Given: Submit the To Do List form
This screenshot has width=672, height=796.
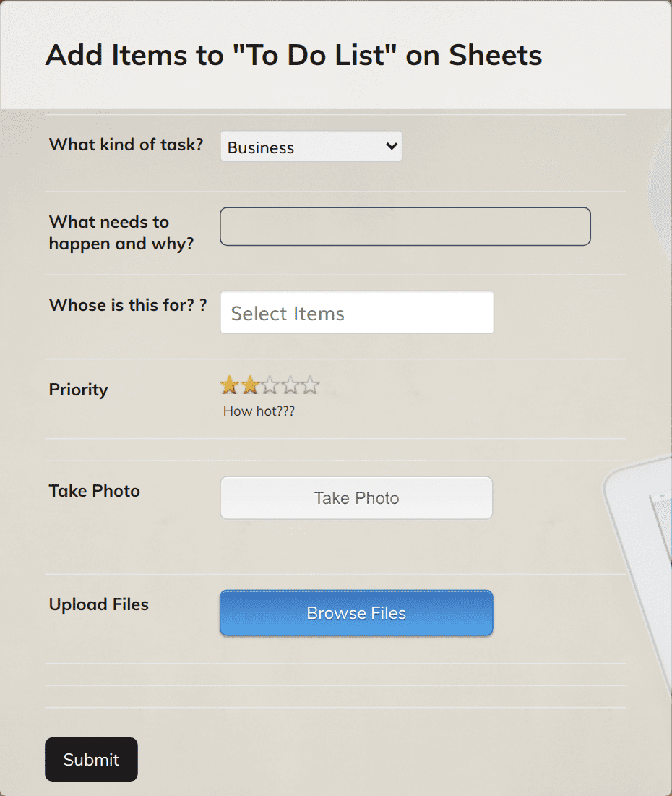Looking at the screenshot, I should click(91, 759).
